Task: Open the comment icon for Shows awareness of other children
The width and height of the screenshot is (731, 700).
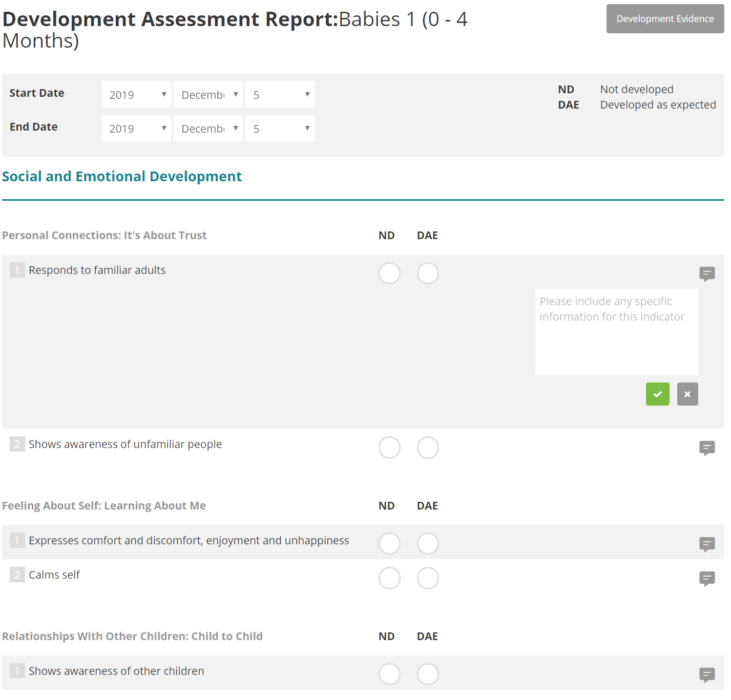Action: pyautogui.click(x=707, y=675)
